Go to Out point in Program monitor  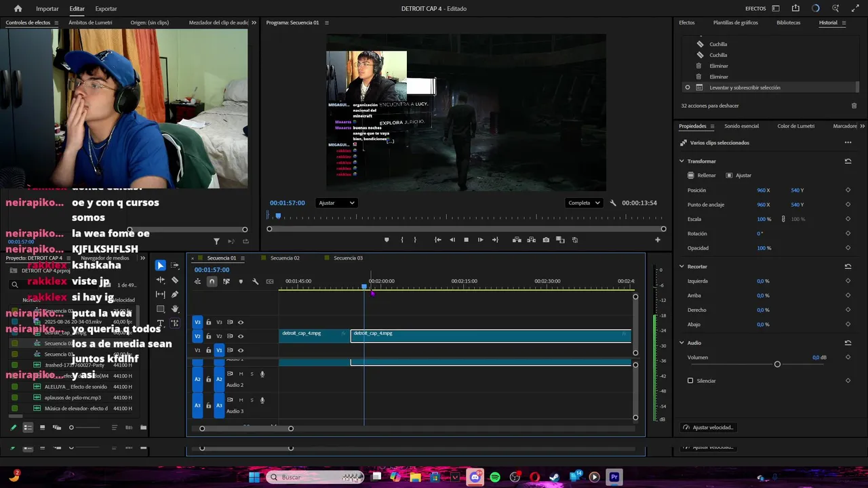[x=495, y=240]
